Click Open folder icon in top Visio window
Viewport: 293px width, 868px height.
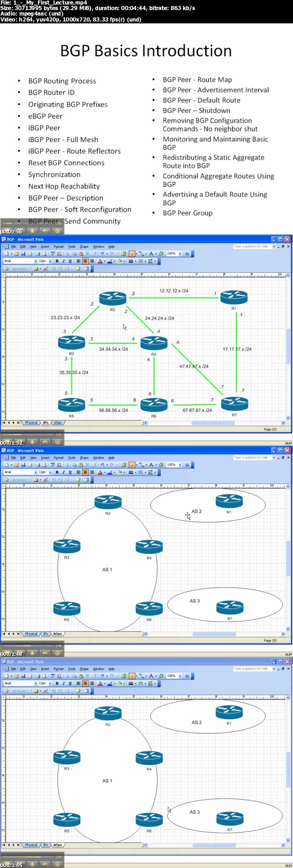click(16, 253)
